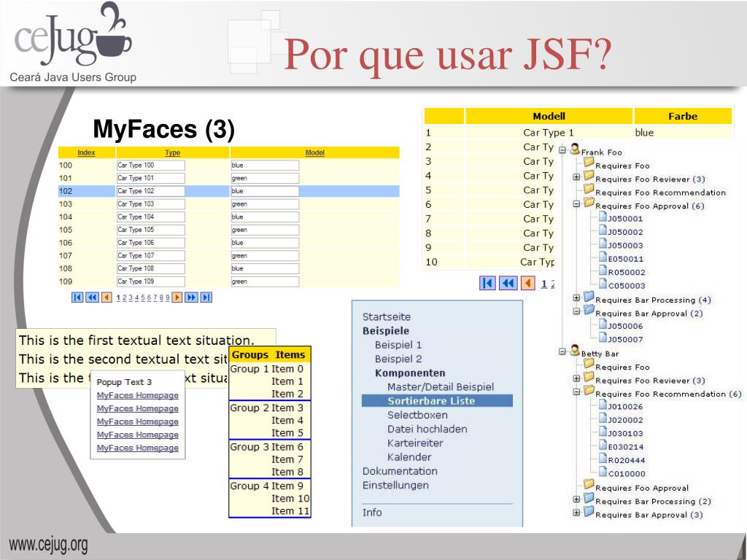
Task: Click fast-rewind icon below Modell/Farbe table
Action: coord(508,284)
